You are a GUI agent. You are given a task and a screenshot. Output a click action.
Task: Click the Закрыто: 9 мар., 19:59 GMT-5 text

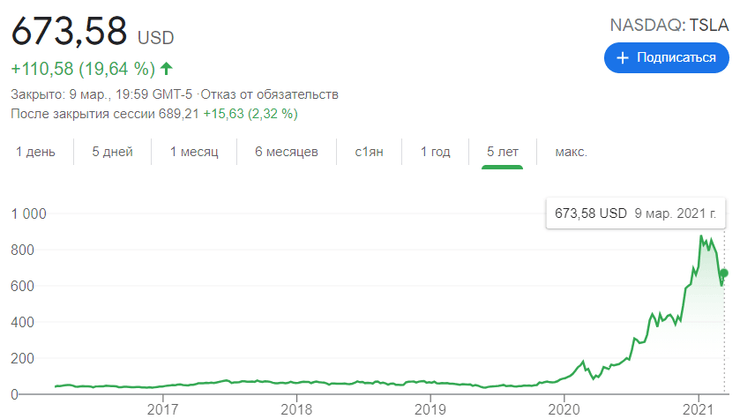(101, 94)
